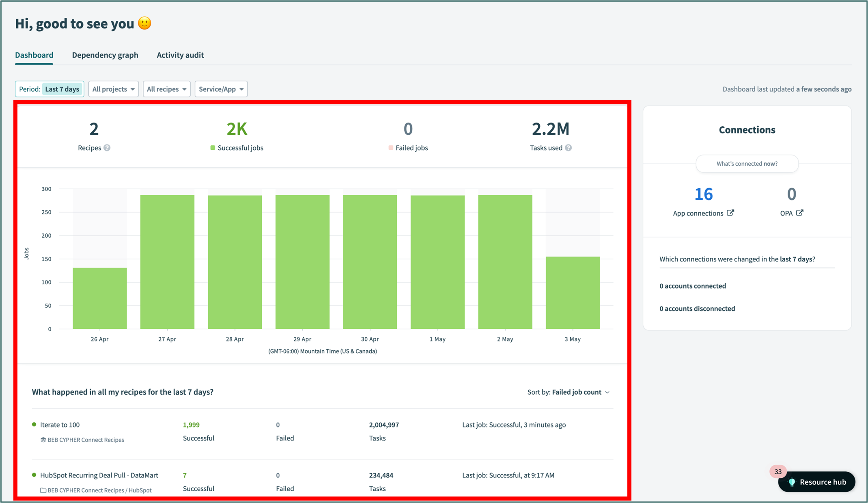
Task: Click the 3 May bar in chart
Action: [x=573, y=292]
